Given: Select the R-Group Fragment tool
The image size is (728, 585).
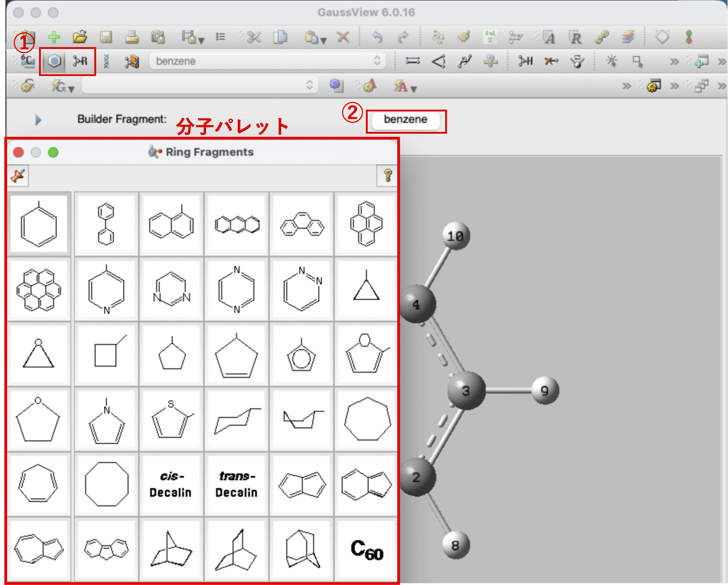Looking at the screenshot, I should coord(80,61).
